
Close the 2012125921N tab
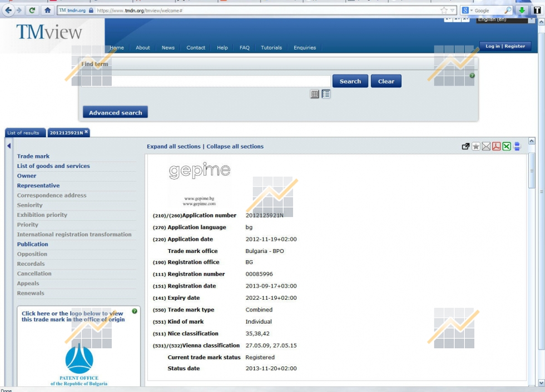86,132
